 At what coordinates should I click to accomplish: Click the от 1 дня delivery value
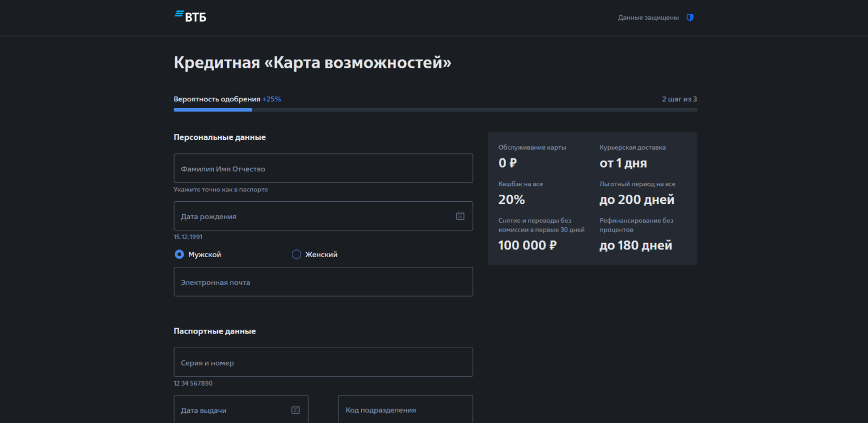click(x=623, y=163)
